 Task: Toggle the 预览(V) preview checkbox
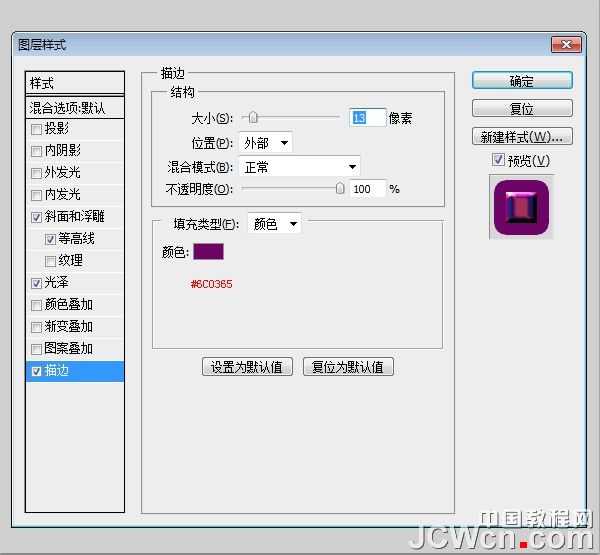498,160
